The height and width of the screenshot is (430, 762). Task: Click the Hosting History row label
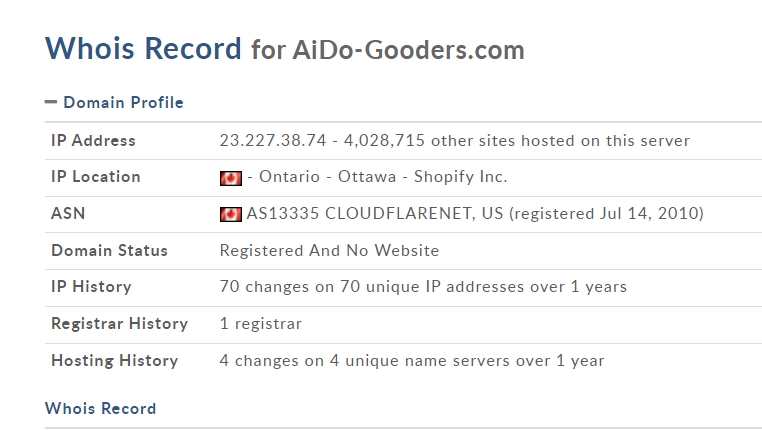tap(115, 361)
